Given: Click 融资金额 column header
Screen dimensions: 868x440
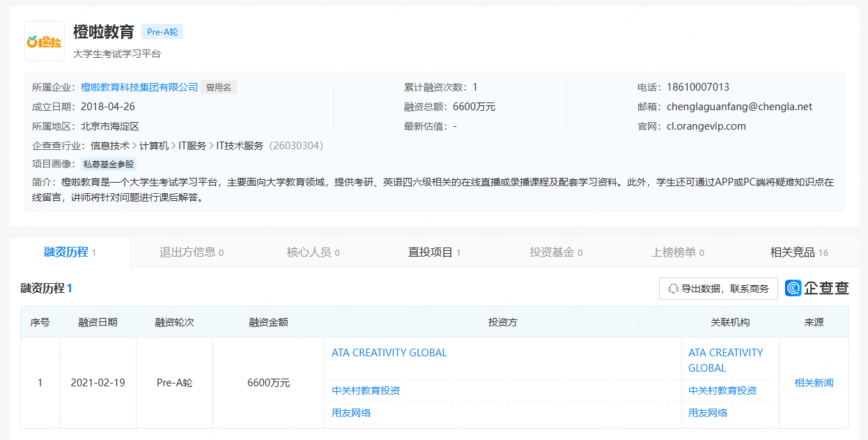Looking at the screenshot, I should [268, 322].
